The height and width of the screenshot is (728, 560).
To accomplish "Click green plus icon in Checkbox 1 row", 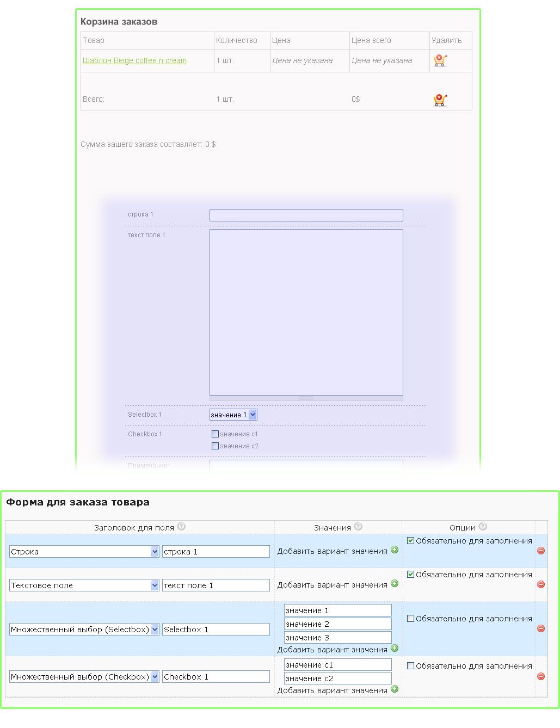I will click(x=395, y=689).
